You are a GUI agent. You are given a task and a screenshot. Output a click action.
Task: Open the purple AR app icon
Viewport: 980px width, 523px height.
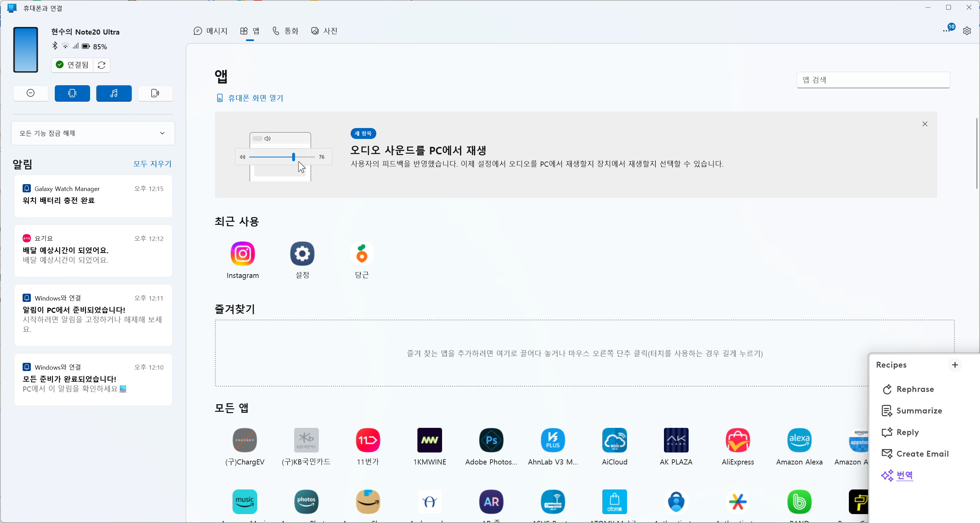(x=491, y=502)
